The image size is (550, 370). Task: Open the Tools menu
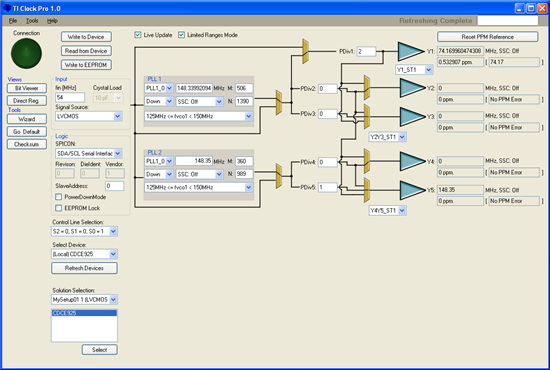click(x=32, y=21)
